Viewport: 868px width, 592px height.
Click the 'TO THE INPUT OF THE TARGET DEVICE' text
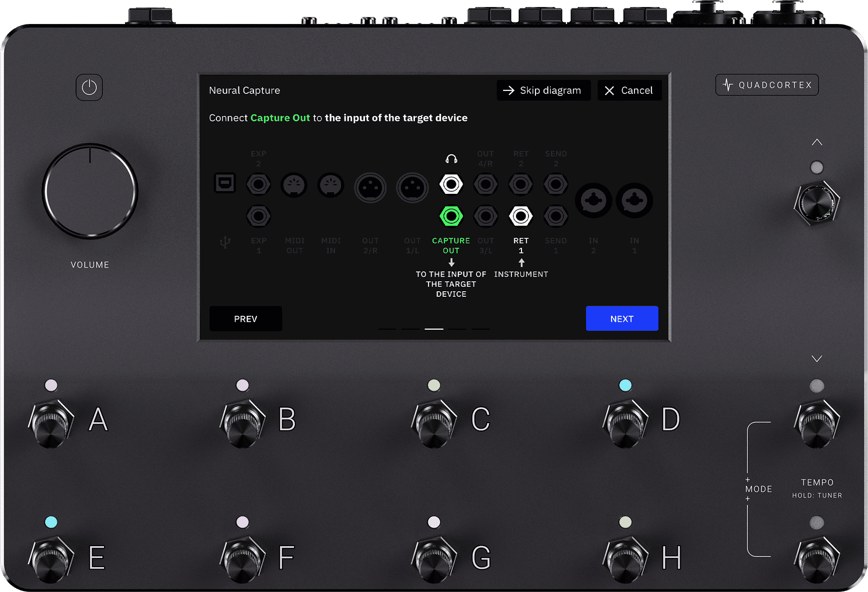[x=451, y=284]
